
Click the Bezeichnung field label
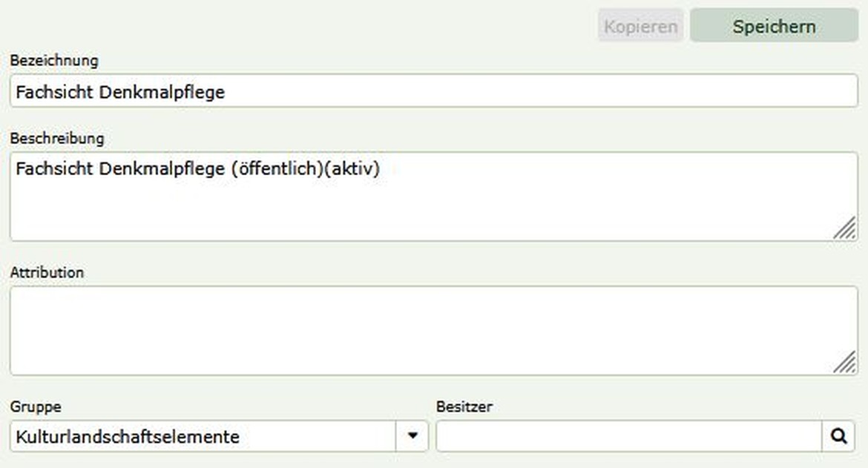53,61
